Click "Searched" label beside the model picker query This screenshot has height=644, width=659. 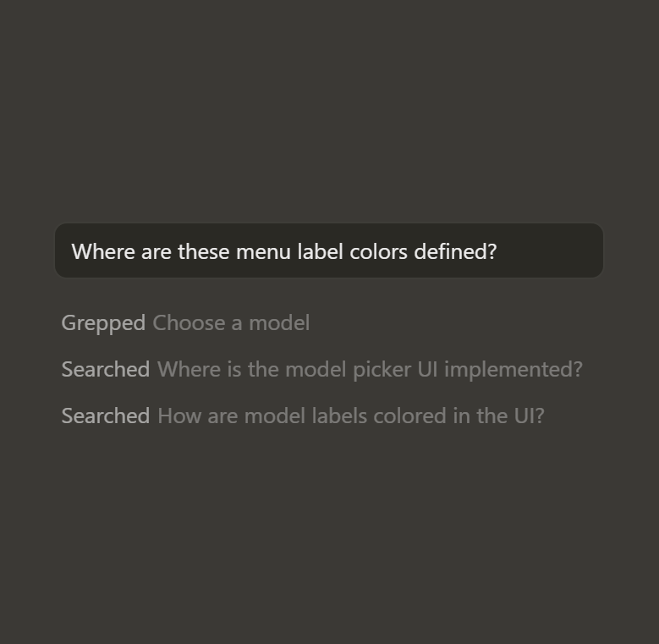coord(105,370)
